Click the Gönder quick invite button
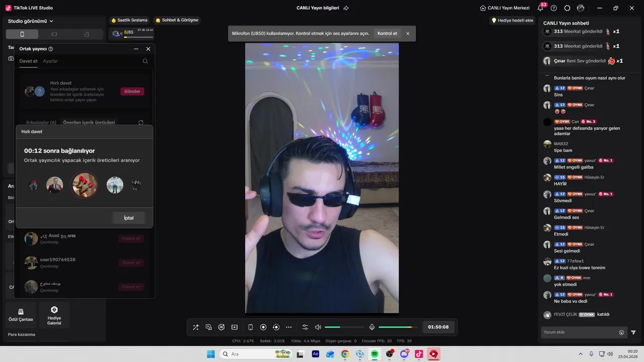Screen dimensions: 644x362 tap(132, 92)
